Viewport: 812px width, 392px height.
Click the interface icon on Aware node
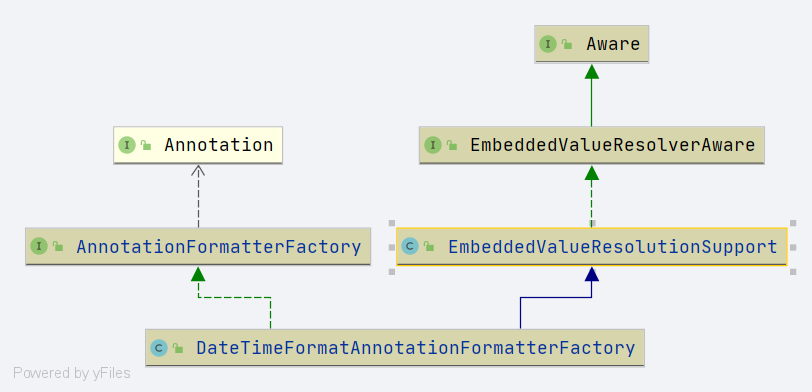click(x=548, y=44)
